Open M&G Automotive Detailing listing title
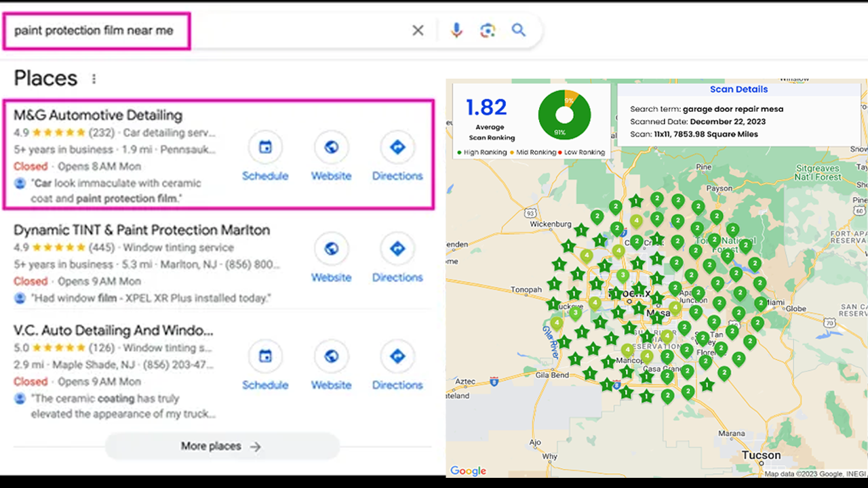This screenshot has height=488, width=868. coord(98,115)
